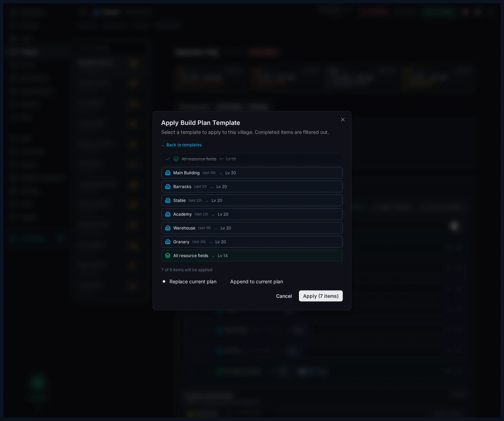
Task: Click the green checkmark on the completed Lv 10 item
Action: (x=168, y=159)
